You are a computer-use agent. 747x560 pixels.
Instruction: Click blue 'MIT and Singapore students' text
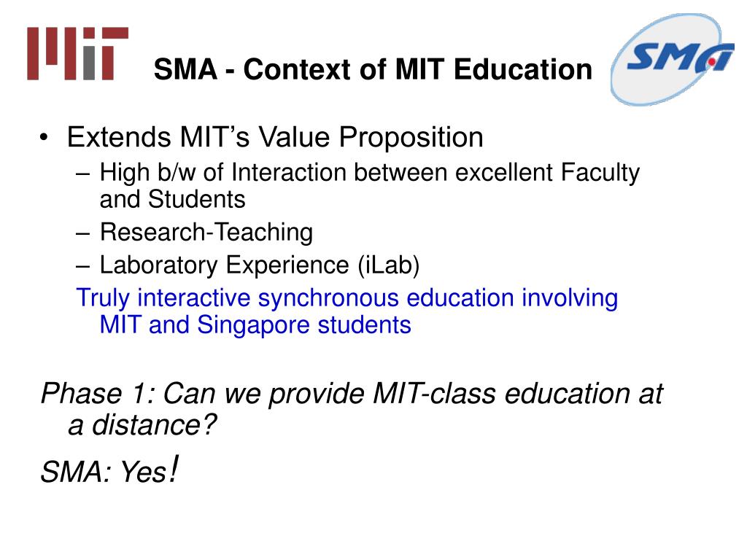pyautogui.click(x=255, y=325)
